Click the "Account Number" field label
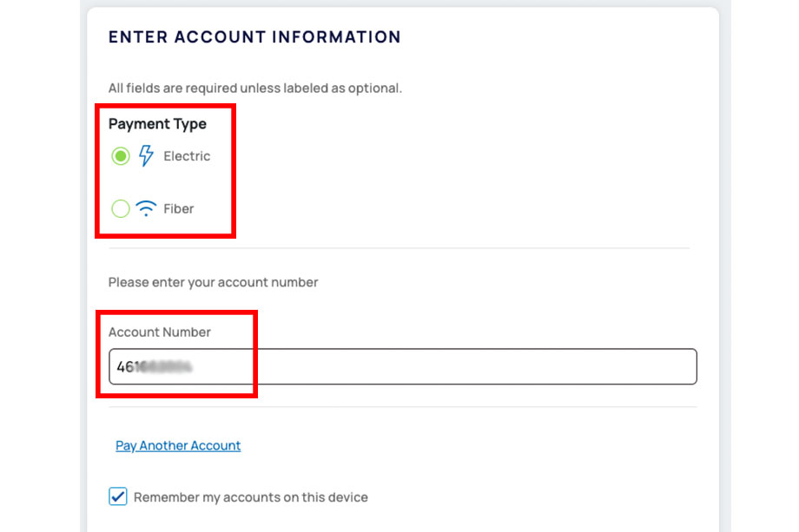799x532 pixels. tap(160, 332)
